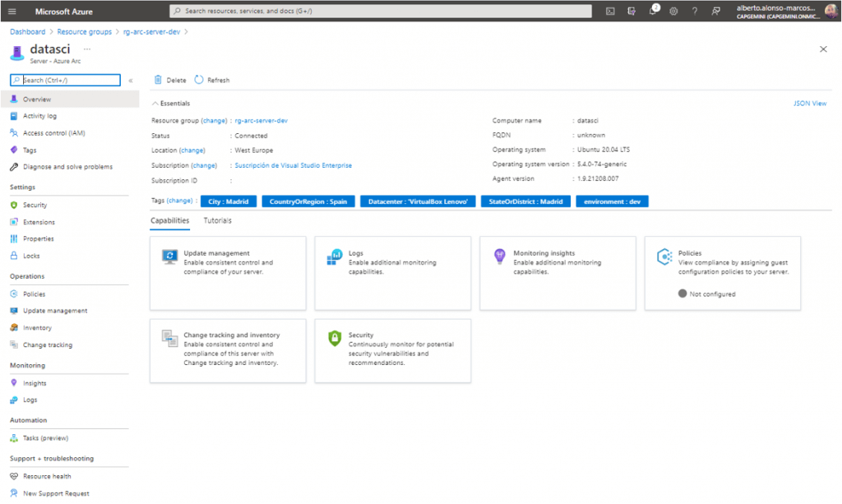Click the Delete trash icon
The height and width of the screenshot is (504, 842).
click(x=158, y=80)
